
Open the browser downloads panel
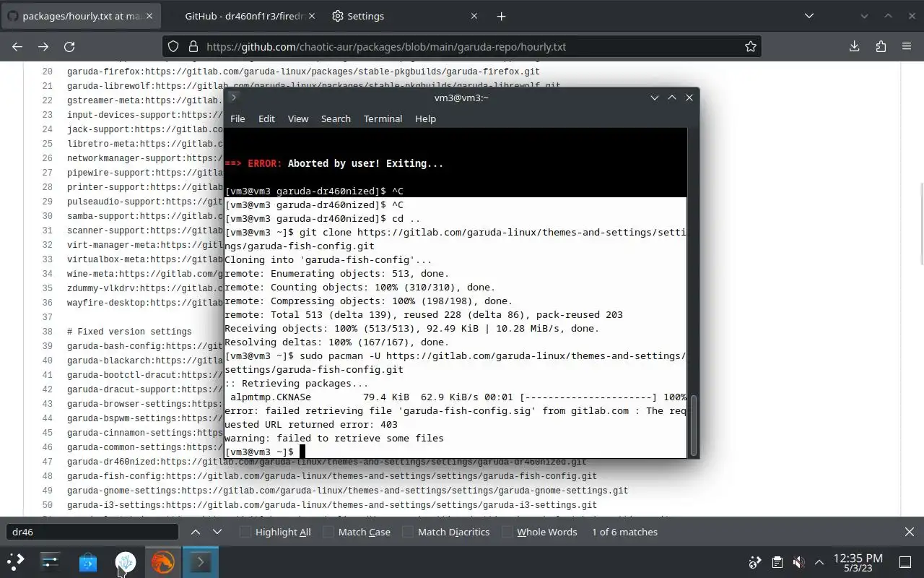coord(855,46)
